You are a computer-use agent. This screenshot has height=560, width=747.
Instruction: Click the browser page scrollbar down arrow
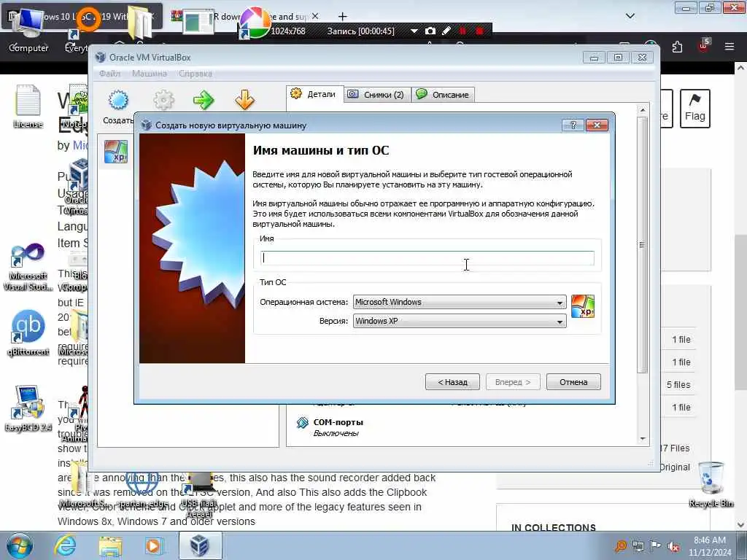coord(741,525)
